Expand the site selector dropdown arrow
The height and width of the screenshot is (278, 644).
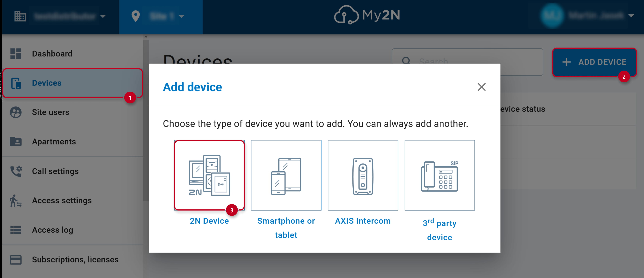[x=182, y=17]
